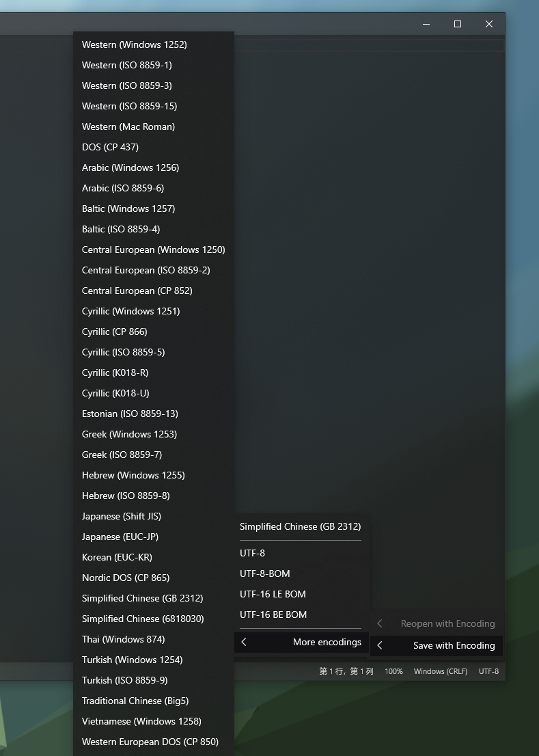Viewport: 539px width, 756px height.
Task: Pick Greek (ISO 8859-7) encoding
Action: [154, 455]
